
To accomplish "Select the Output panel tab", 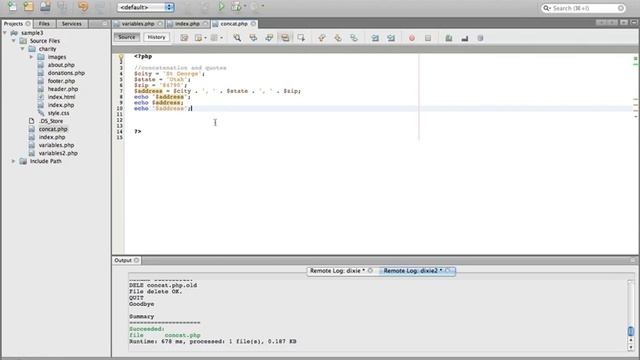I will point(126,260).
